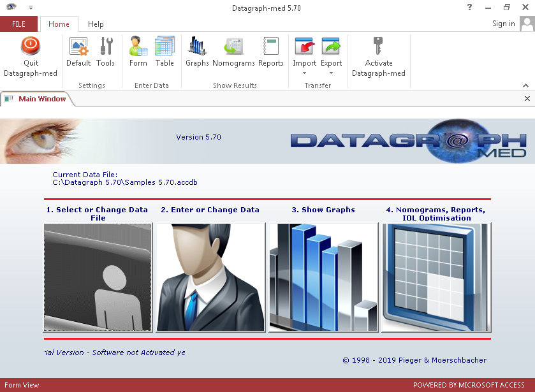Viewport: 535px width, 392px height.
Task: Click 'POWERED BY MICROSOFT ACCESS' status text
Action: pyautogui.click(x=469, y=385)
